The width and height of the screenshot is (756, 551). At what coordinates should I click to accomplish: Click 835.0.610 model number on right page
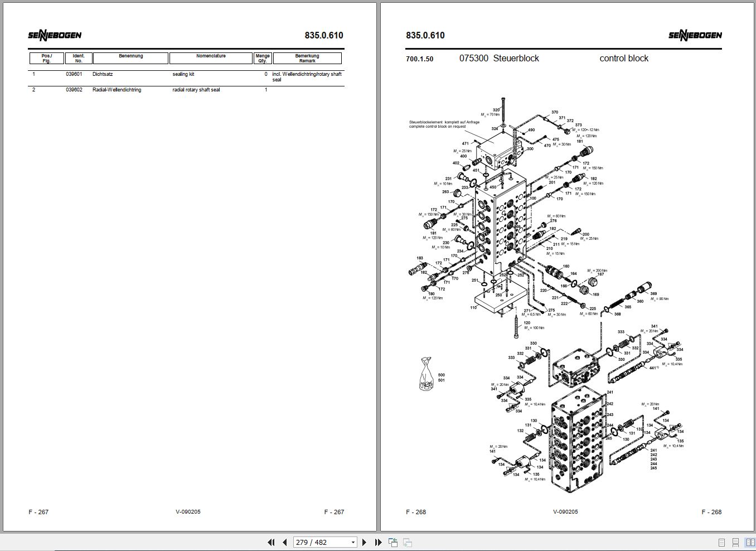(425, 35)
